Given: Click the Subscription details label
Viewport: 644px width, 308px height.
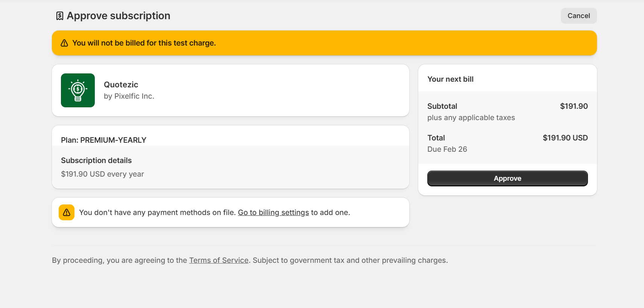Looking at the screenshot, I should (x=96, y=160).
